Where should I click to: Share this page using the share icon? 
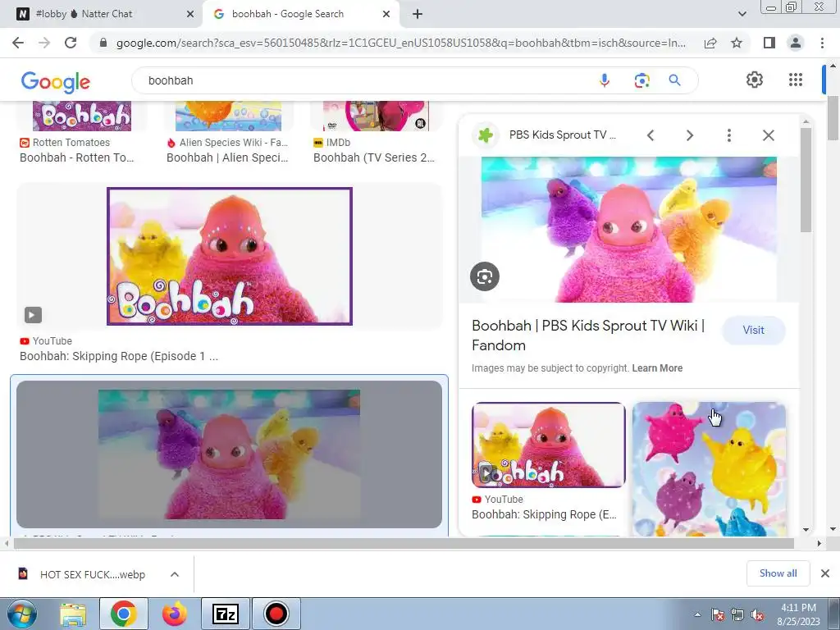(710, 43)
